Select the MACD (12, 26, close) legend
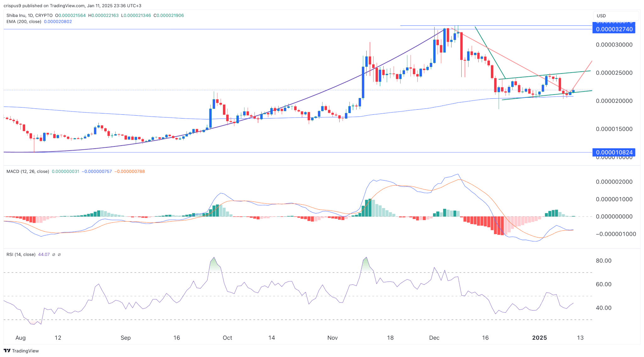This screenshot has height=357, width=644. pyautogui.click(x=28, y=172)
